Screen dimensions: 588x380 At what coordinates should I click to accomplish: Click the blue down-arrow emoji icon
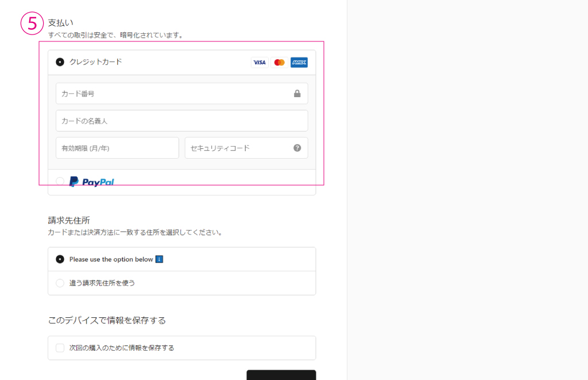coord(160,259)
